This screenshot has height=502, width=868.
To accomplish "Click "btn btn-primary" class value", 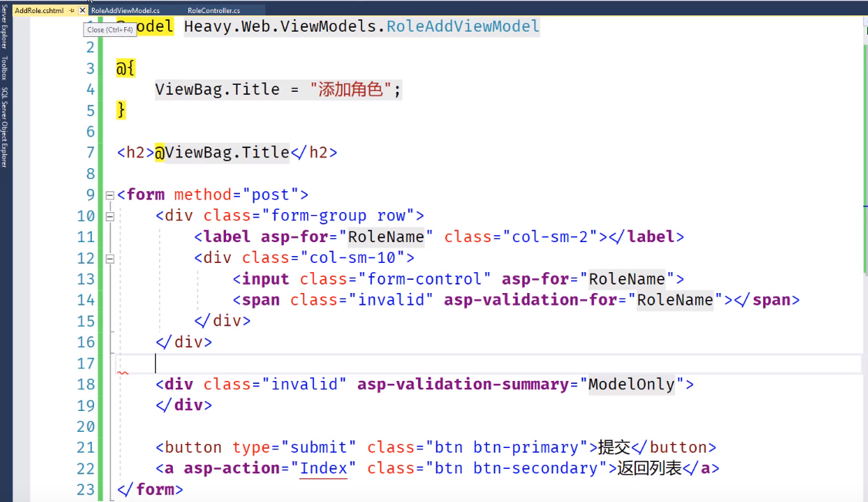I will (506, 447).
